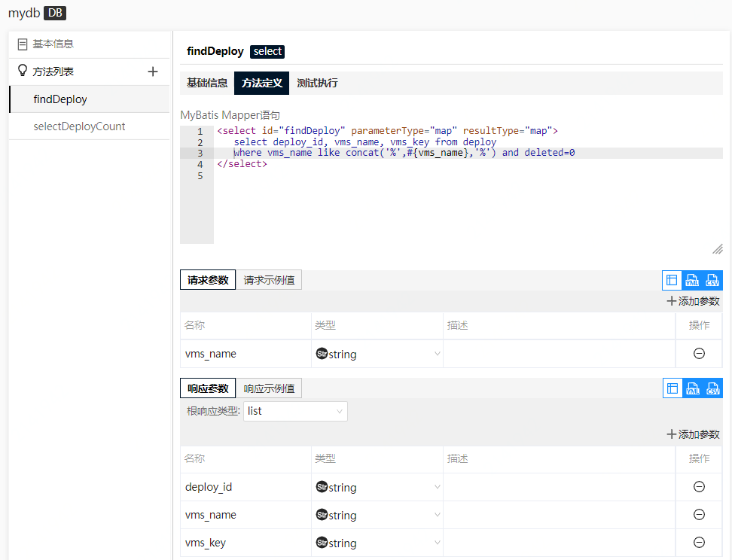Viewport: 732px width, 560px height.
Task: Remove the vms_name request parameter row
Action: (x=698, y=353)
